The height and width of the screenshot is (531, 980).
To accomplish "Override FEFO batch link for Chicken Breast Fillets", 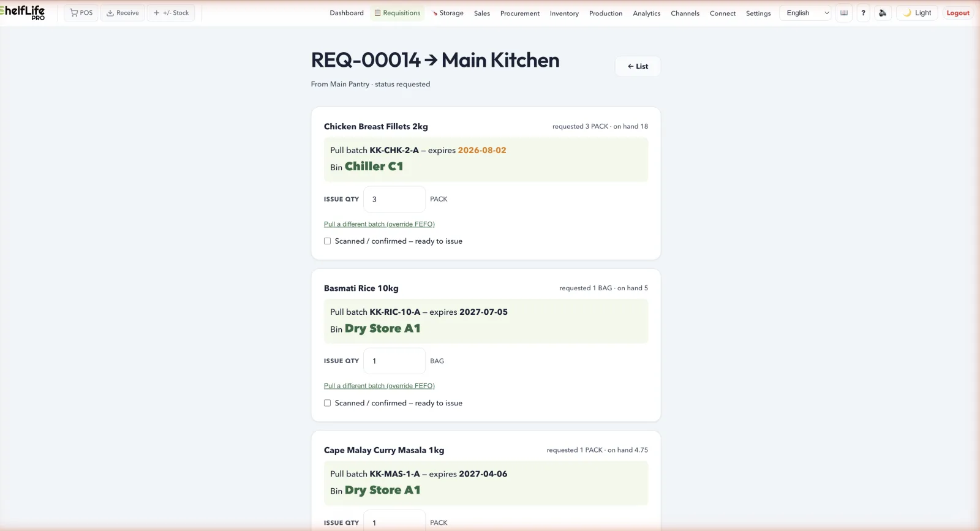I will [379, 224].
